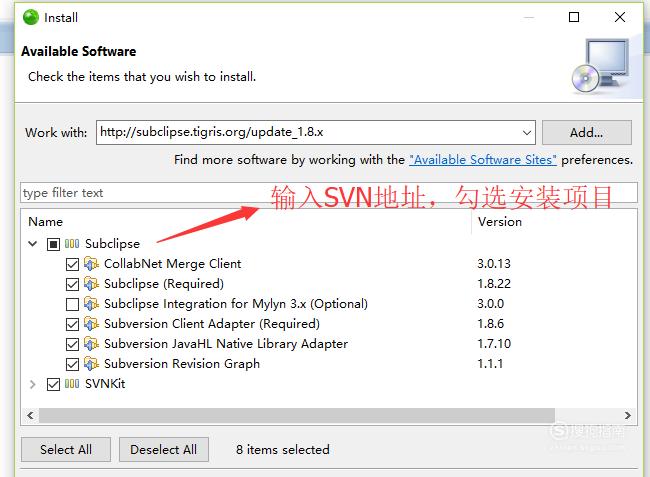Uncheck Subversion Revision Graph

tap(72, 364)
